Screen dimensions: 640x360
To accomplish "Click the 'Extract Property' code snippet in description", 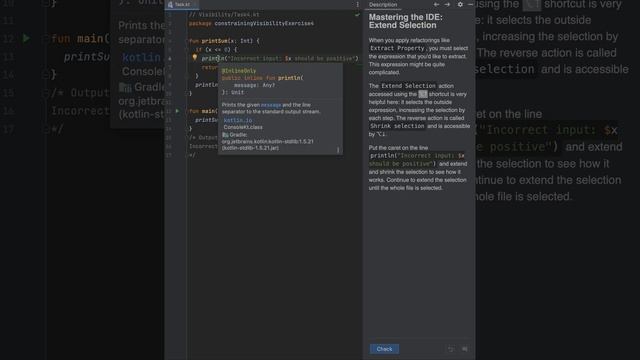I will [x=397, y=48].
